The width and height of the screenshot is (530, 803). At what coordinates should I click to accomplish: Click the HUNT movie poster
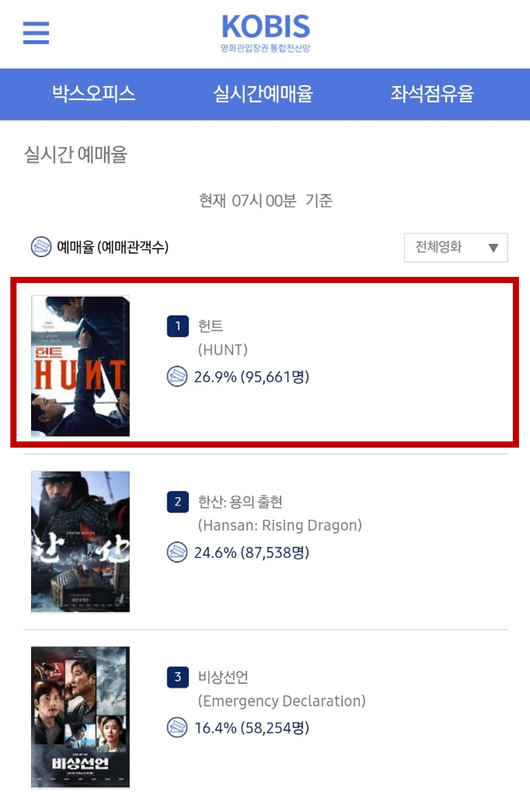80,366
